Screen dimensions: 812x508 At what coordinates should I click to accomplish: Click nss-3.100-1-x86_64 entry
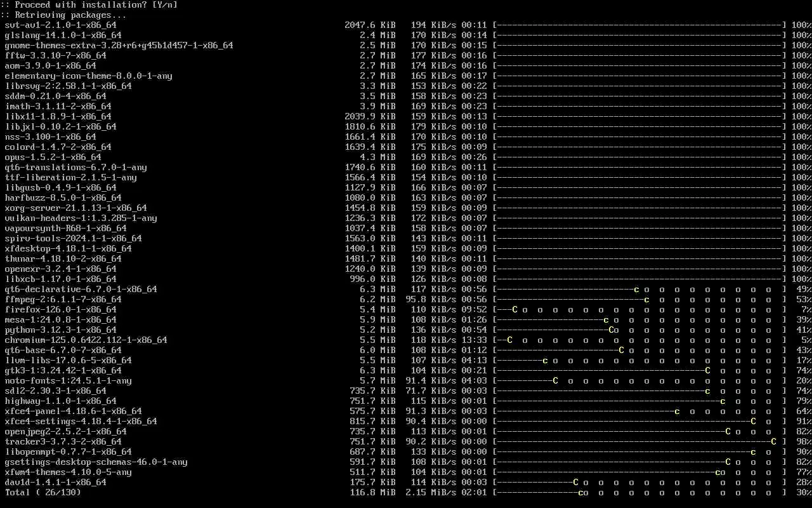click(x=51, y=137)
